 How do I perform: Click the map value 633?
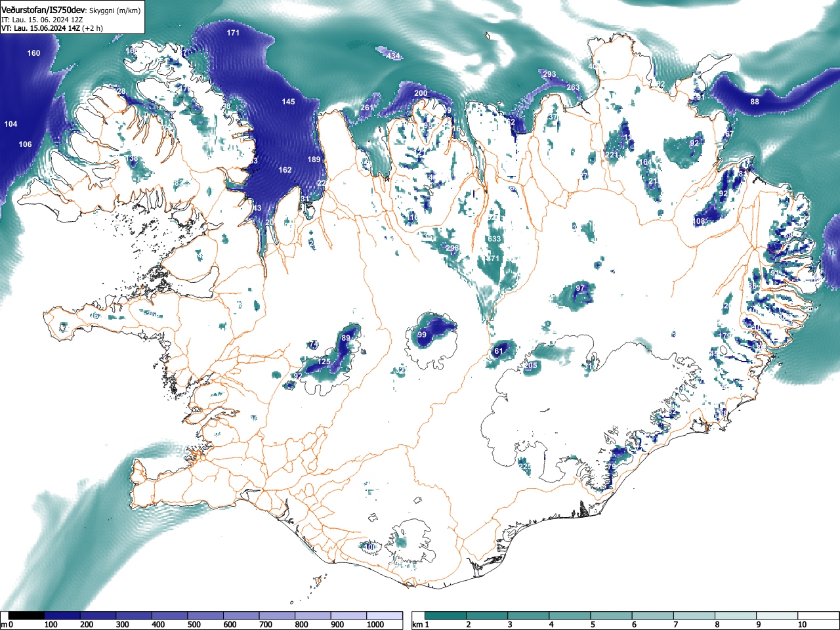pos(494,239)
